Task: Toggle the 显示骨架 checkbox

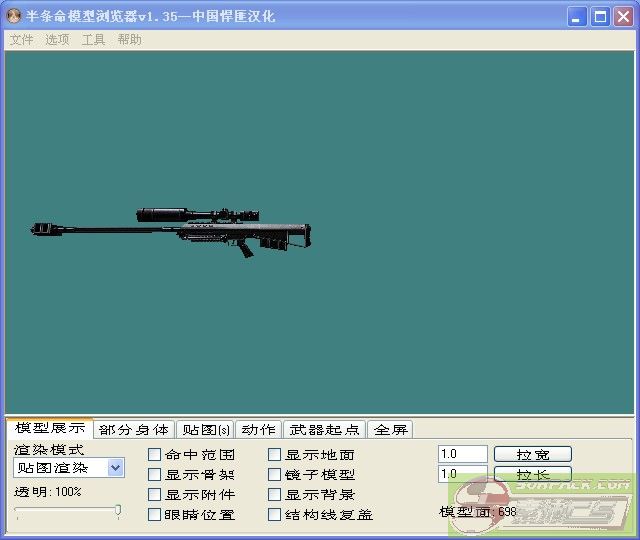Action: [155, 475]
